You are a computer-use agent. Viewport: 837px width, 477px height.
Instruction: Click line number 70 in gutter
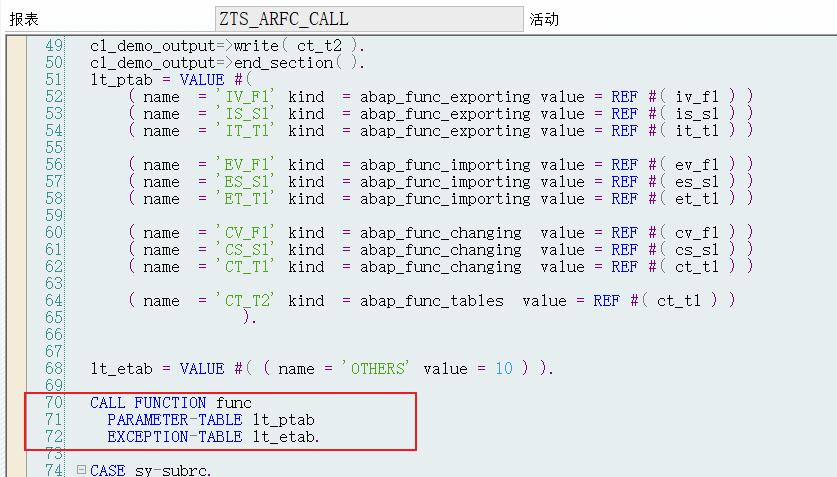pos(54,402)
